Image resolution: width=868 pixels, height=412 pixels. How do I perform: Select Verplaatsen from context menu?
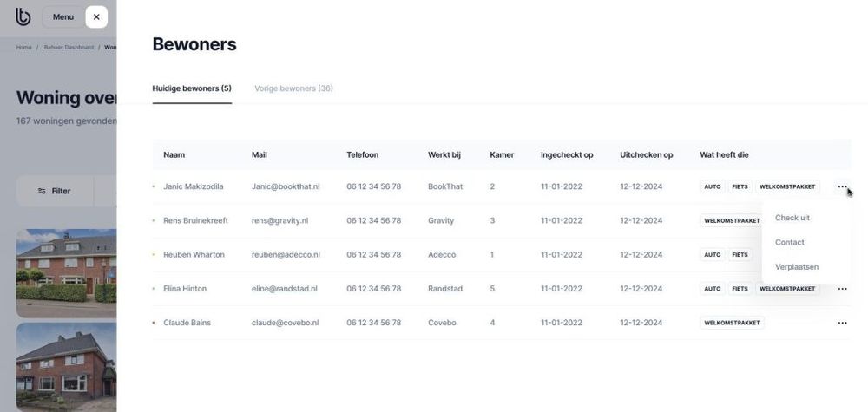pyautogui.click(x=797, y=267)
